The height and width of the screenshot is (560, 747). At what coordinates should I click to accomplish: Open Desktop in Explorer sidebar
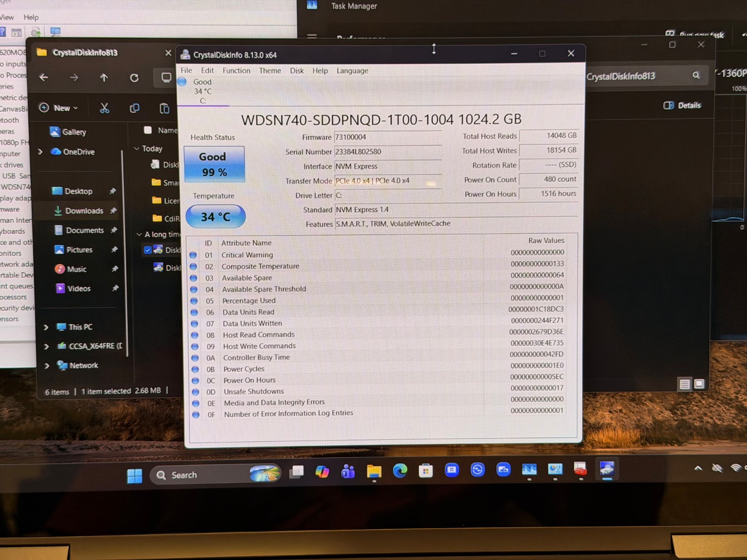point(72,191)
